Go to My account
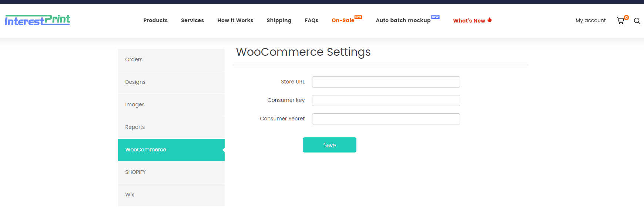The width and height of the screenshot is (644, 209). [591, 20]
